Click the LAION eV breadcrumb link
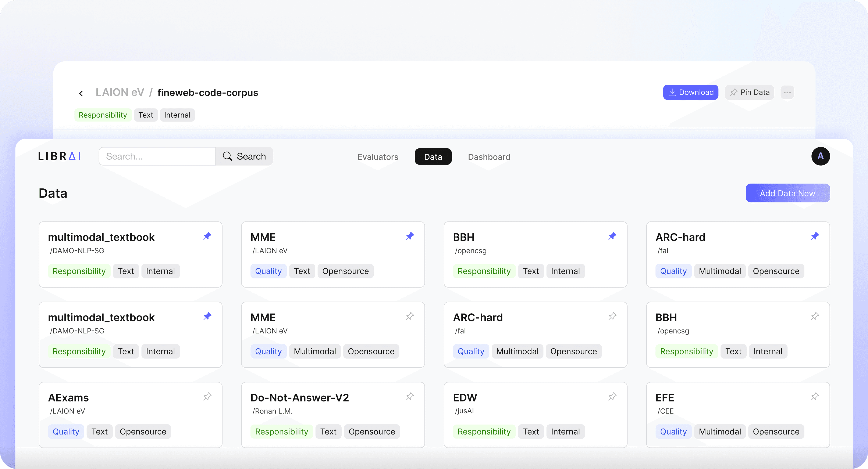 click(x=120, y=92)
